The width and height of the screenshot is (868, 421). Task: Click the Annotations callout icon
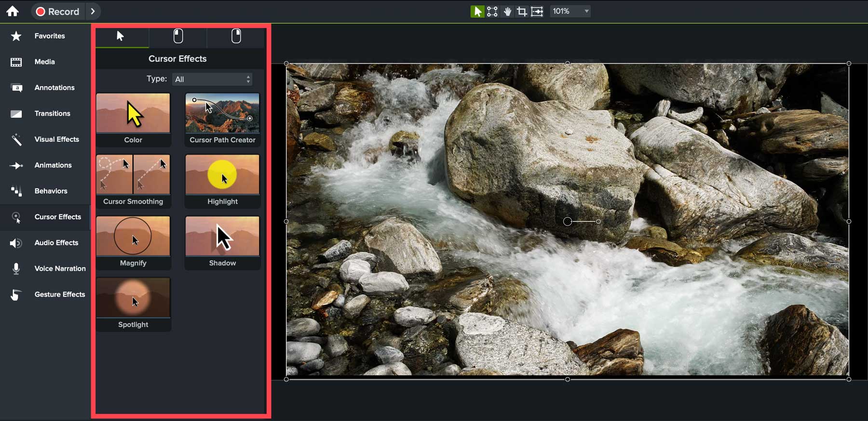point(16,88)
